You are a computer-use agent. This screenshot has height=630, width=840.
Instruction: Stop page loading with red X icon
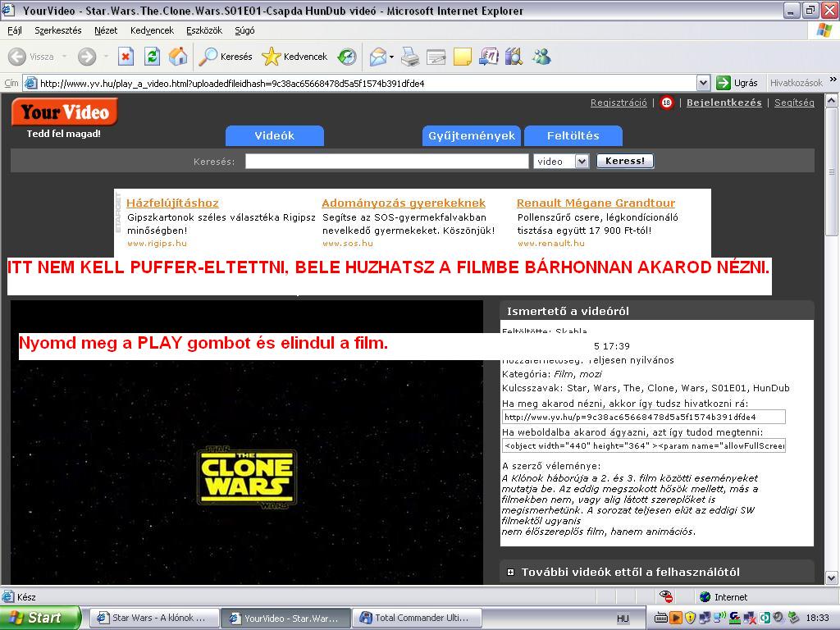(126, 57)
